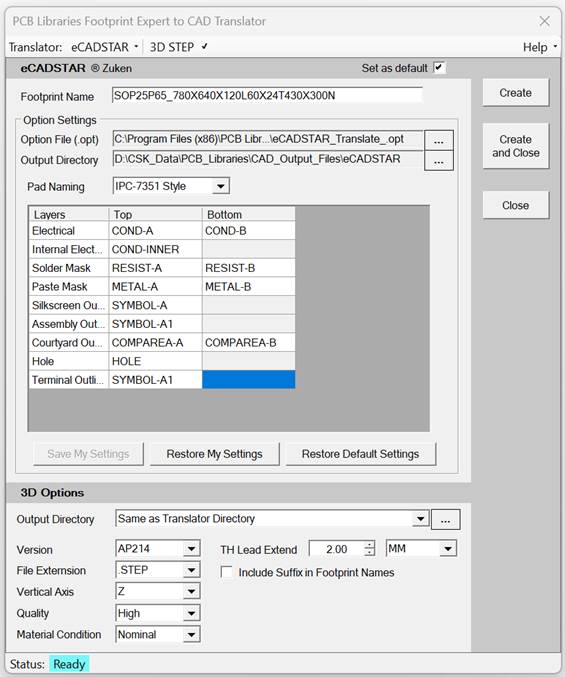Screen dimensions: 565x677
Task: Click the Close button
Action: coord(515,206)
